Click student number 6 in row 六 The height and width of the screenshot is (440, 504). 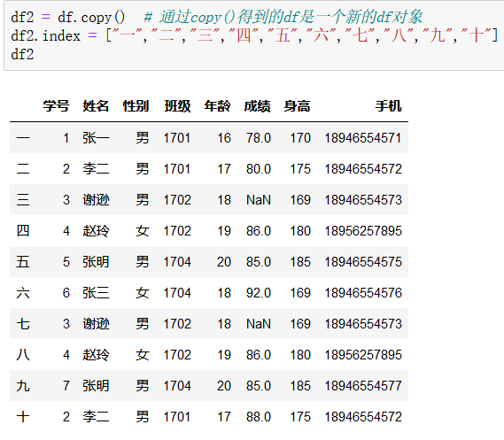click(66, 292)
